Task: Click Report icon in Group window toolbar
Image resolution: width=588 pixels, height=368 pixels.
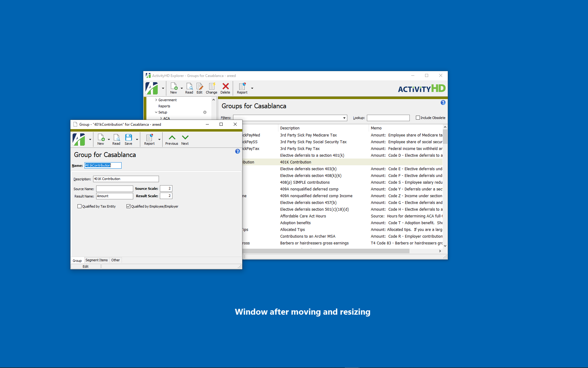Action: click(149, 138)
